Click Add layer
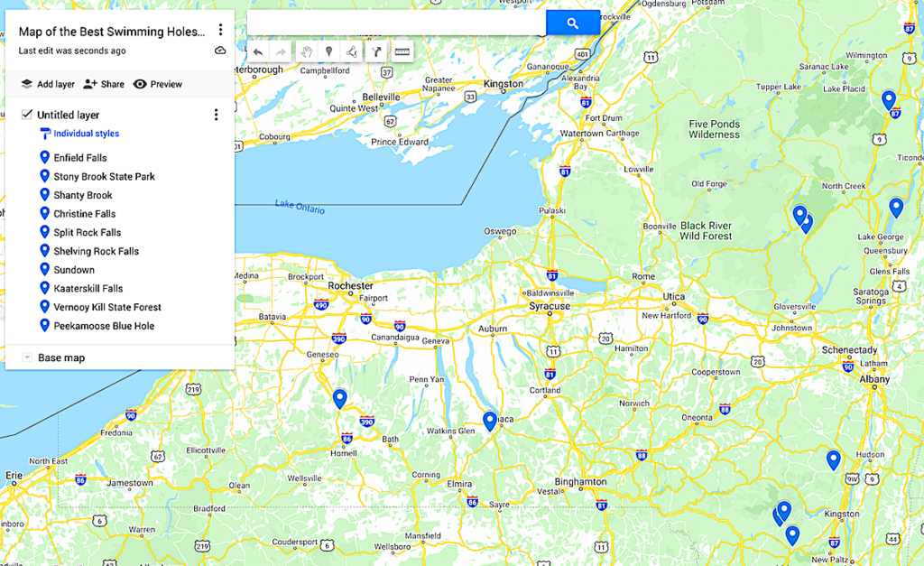This screenshot has height=566, width=924. (x=48, y=84)
